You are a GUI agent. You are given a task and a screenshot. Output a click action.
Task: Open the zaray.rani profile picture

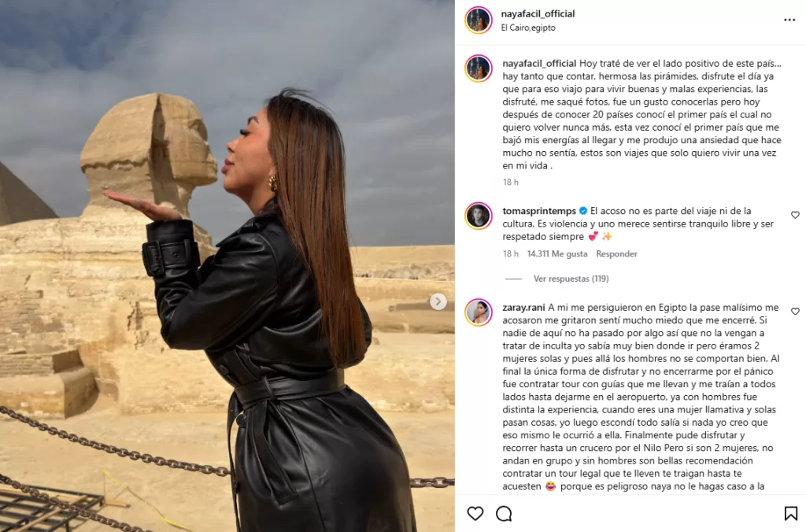[x=478, y=312]
